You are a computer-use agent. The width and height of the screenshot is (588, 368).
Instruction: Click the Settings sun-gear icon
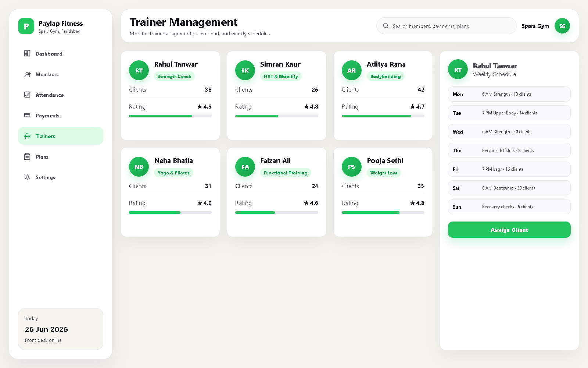[x=27, y=177]
